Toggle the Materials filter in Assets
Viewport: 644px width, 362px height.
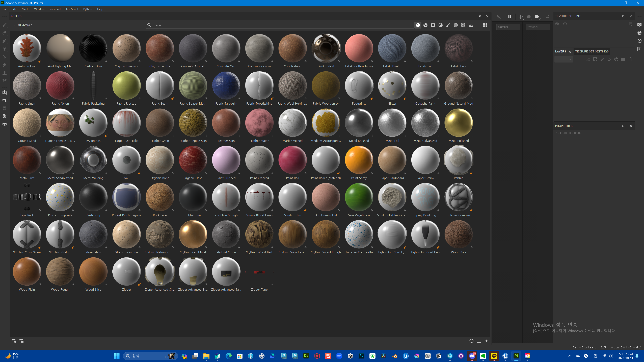coord(418,25)
